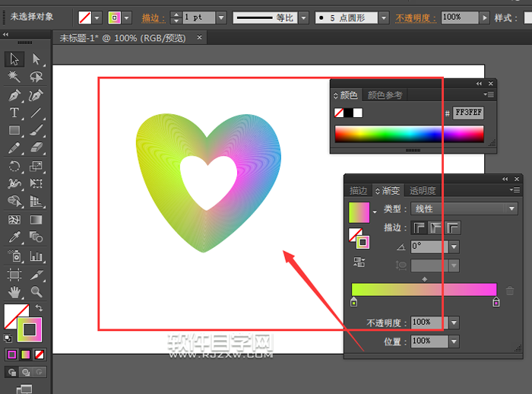
Task: Toggle swap fill and stroke arrow
Action: (39, 308)
